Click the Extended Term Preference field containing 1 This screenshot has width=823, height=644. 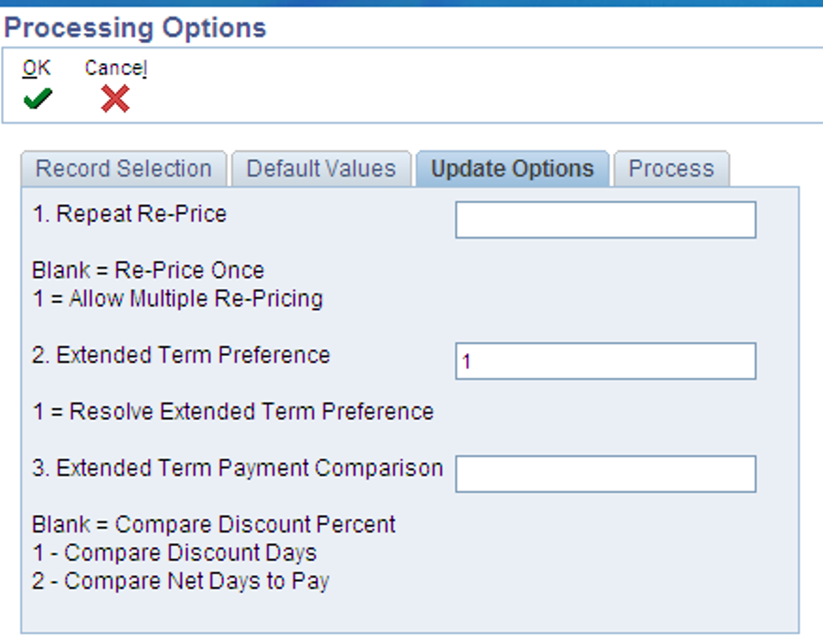pos(605,361)
